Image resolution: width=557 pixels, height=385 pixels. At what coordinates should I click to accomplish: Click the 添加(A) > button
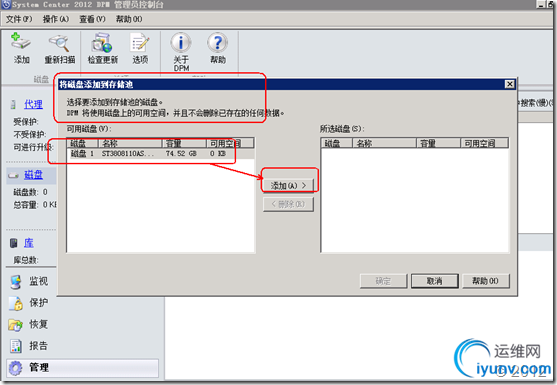288,185
